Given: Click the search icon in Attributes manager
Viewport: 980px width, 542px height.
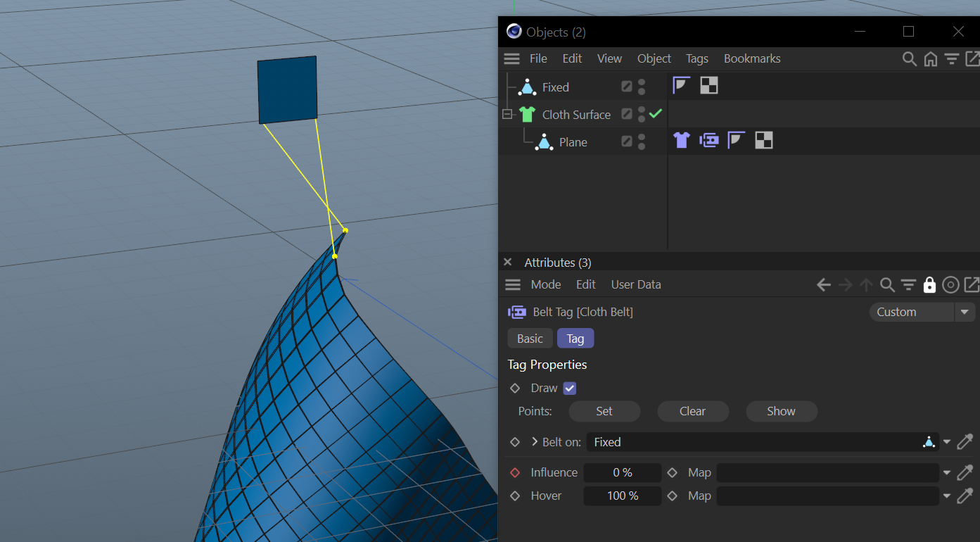Looking at the screenshot, I should [x=888, y=284].
